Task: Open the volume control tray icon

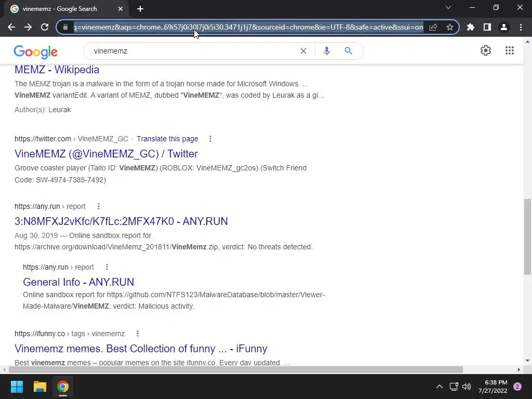Action: 467,387
